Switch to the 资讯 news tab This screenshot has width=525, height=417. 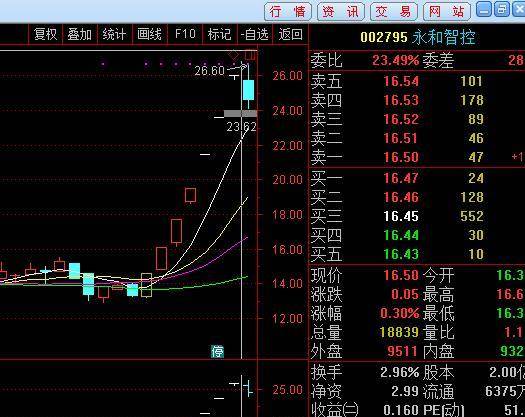[x=341, y=12]
